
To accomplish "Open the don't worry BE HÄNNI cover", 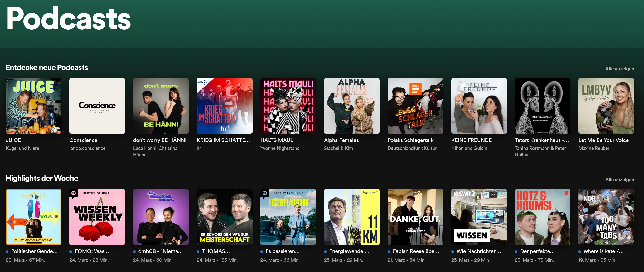I will (161, 106).
